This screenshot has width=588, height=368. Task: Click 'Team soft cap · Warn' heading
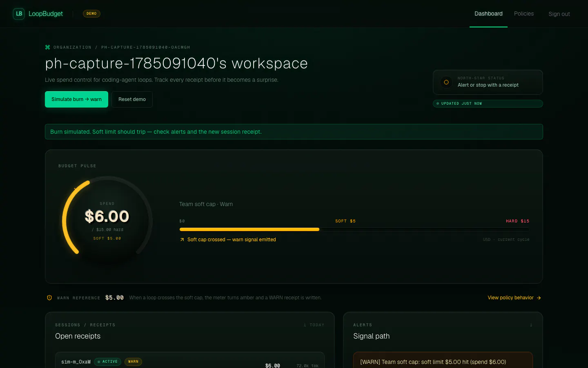coord(206,204)
